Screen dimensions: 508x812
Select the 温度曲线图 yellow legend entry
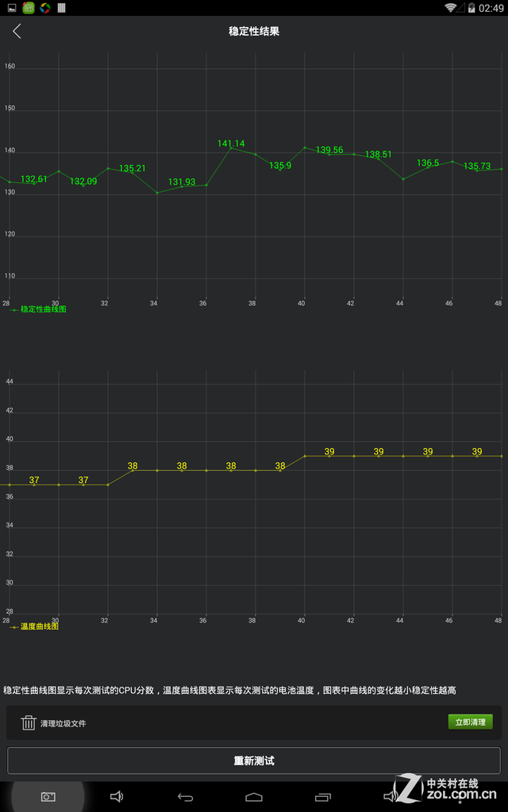tap(34, 626)
